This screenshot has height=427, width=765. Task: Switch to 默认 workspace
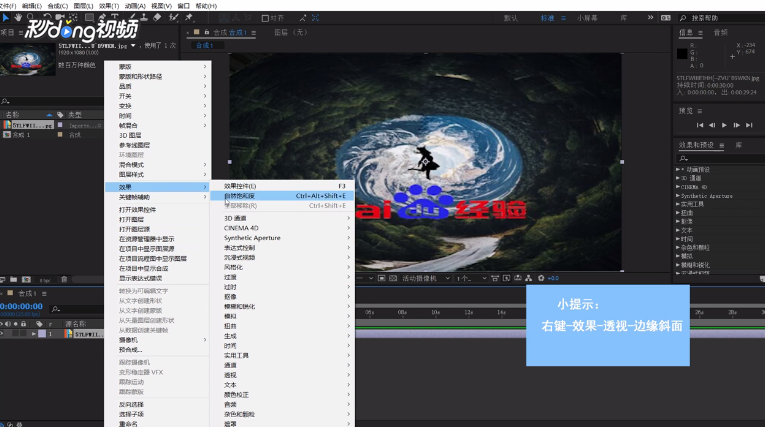click(511, 18)
